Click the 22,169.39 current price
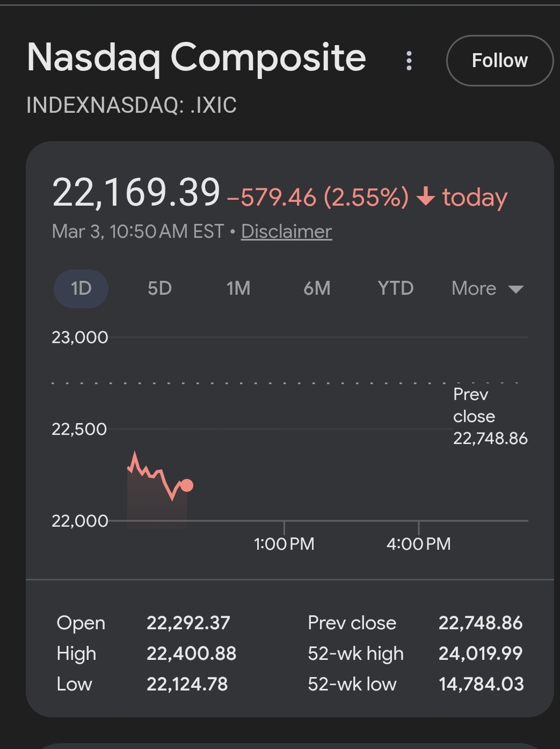This screenshot has width=560, height=749. [x=136, y=192]
